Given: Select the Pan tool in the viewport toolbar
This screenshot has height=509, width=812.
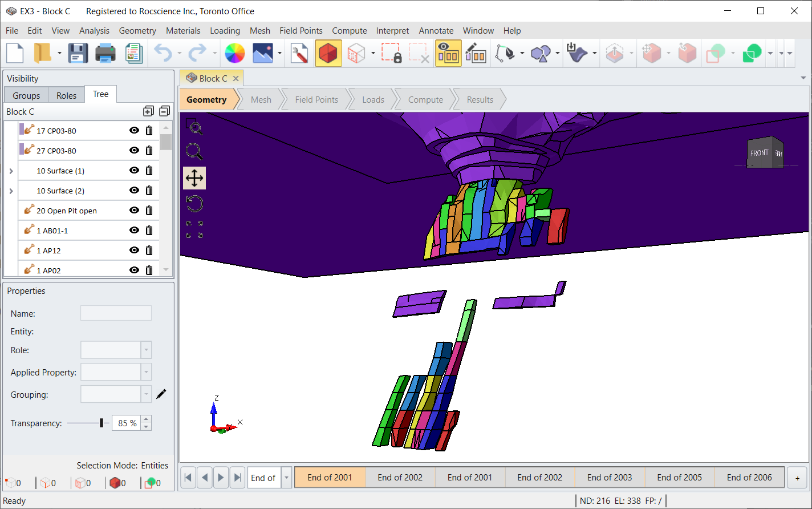Looking at the screenshot, I should [194, 178].
